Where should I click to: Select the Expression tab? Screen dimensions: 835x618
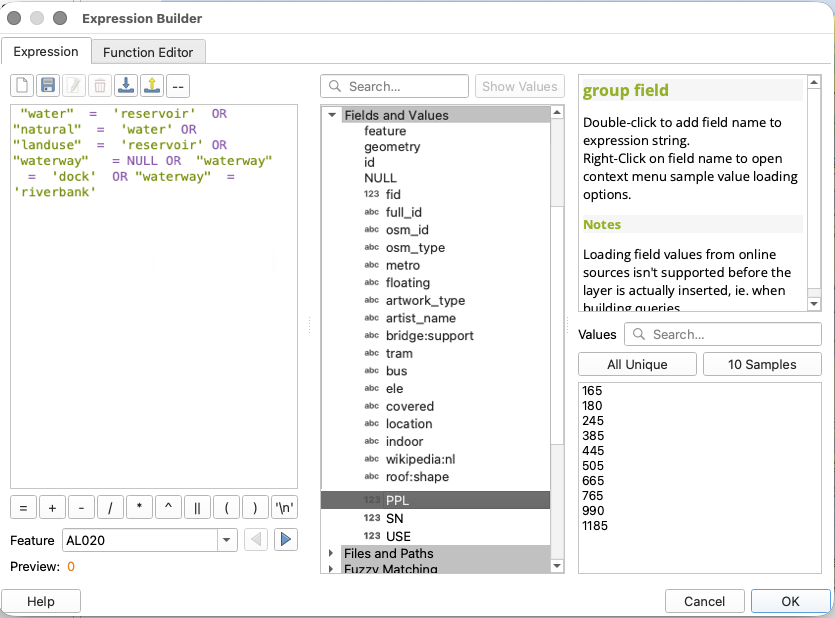tap(46, 52)
